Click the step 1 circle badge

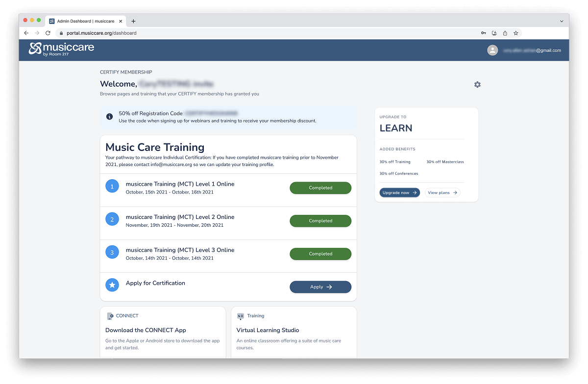112,186
